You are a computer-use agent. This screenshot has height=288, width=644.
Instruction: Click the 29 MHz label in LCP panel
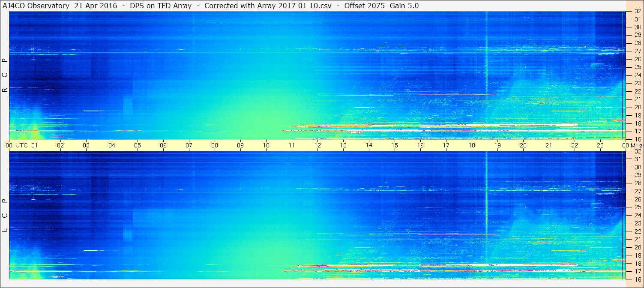pyautogui.click(x=637, y=175)
